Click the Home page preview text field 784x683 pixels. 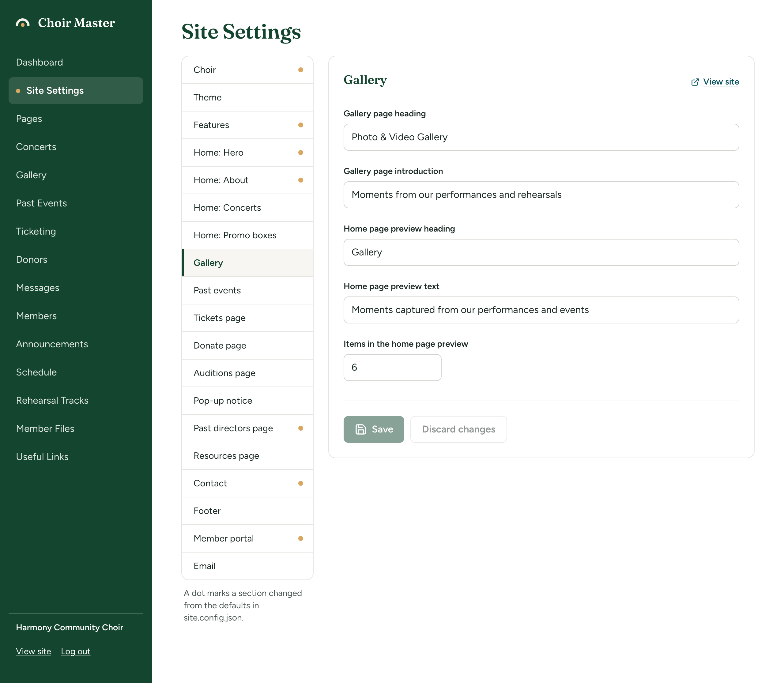point(541,310)
